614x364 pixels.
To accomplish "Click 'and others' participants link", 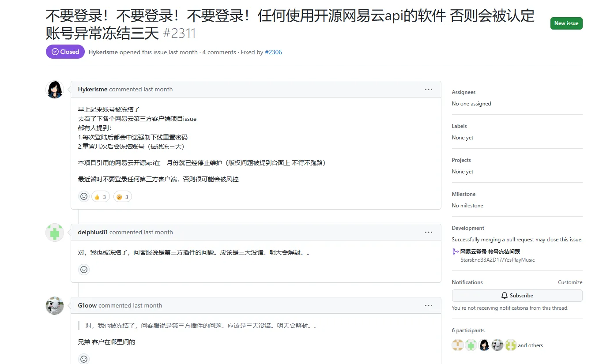I will click(531, 345).
